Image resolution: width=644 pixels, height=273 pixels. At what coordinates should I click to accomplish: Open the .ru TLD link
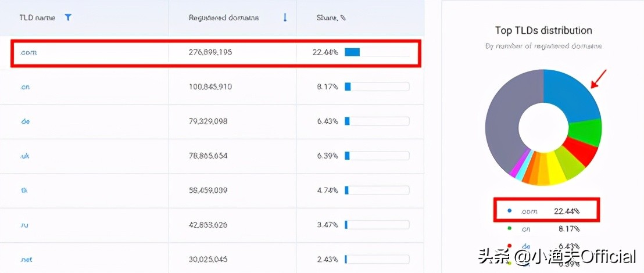(x=25, y=224)
